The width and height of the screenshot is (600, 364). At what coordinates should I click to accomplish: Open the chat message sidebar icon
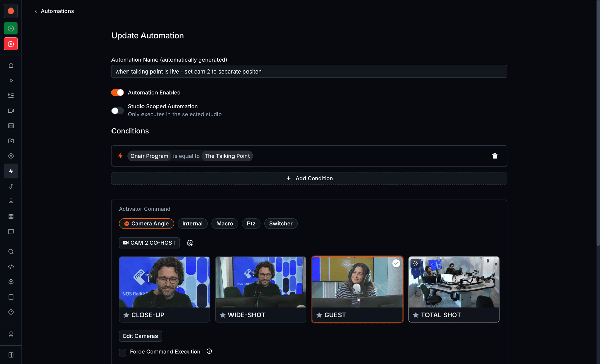click(11, 232)
